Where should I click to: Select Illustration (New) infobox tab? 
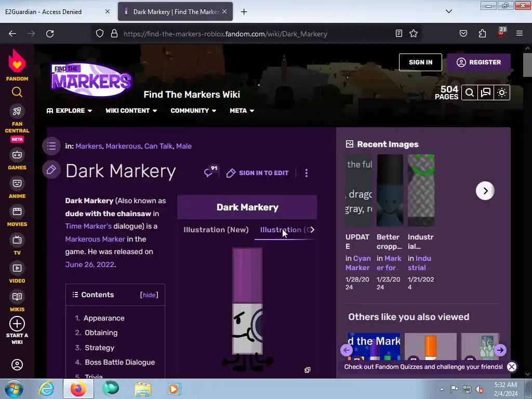[x=216, y=230]
